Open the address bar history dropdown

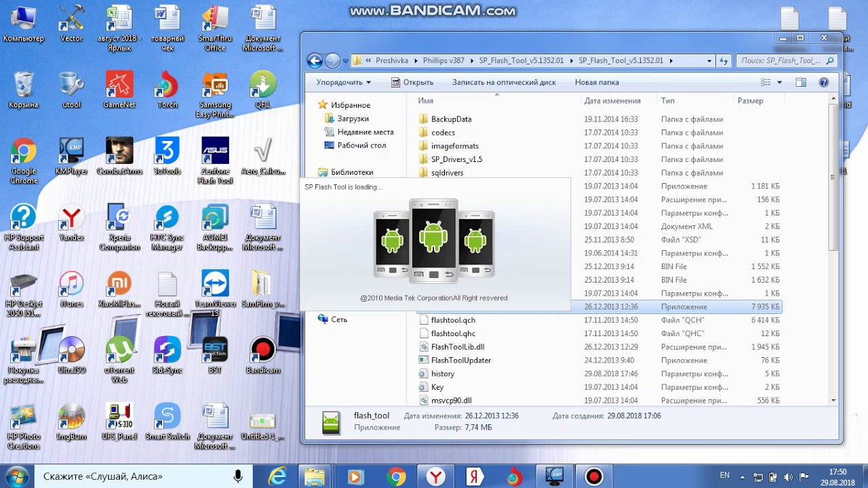click(x=709, y=60)
